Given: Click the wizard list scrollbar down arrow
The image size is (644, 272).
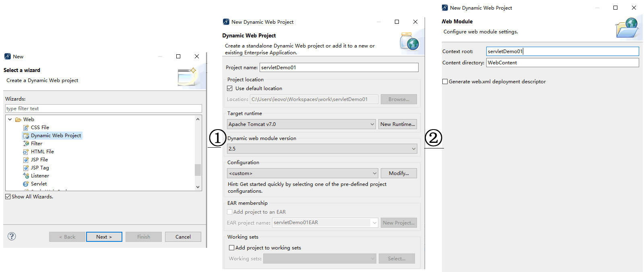Looking at the screenshot, I should point(198,187).
